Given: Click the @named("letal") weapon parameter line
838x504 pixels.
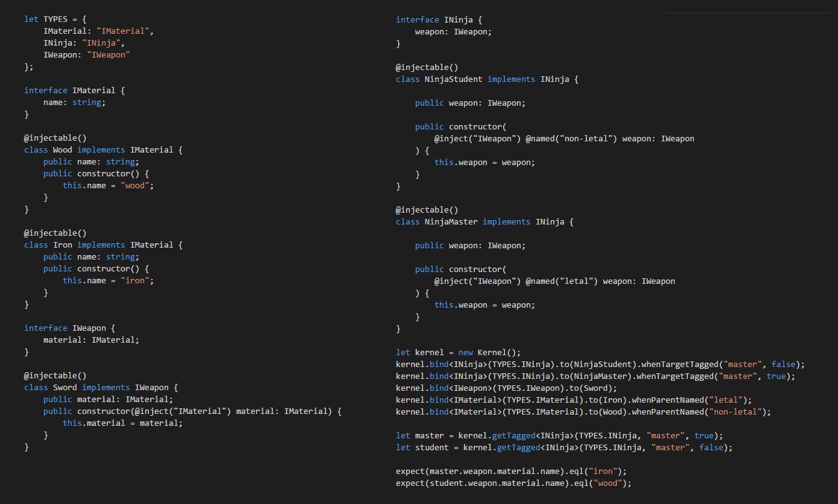Looking at the screenshot, I should [555, 281].
